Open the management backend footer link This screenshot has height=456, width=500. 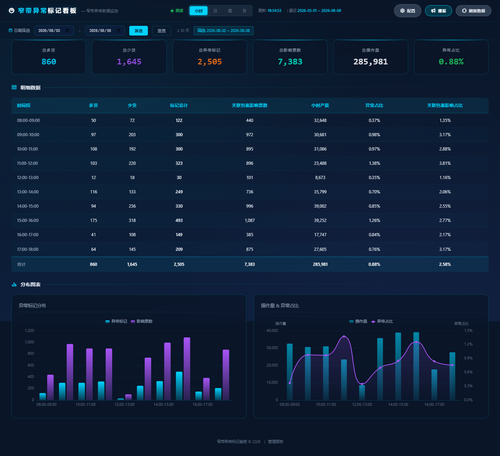(x=276, y=442)
